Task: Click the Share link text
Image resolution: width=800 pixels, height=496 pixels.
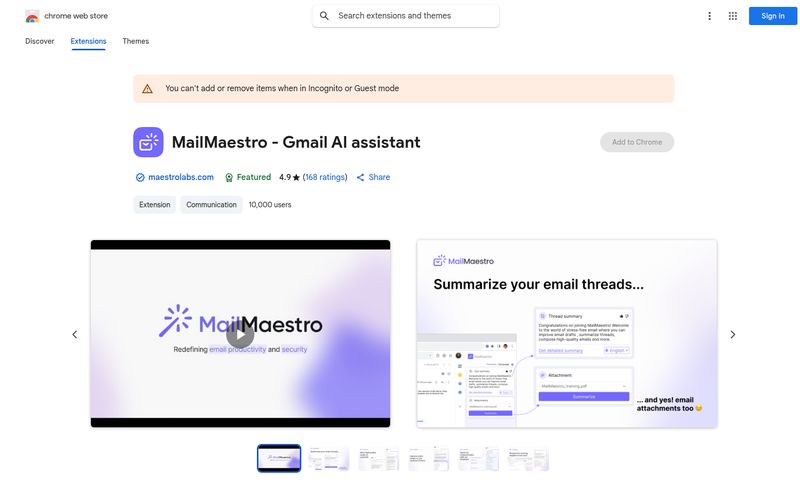Action: [379, 177]
